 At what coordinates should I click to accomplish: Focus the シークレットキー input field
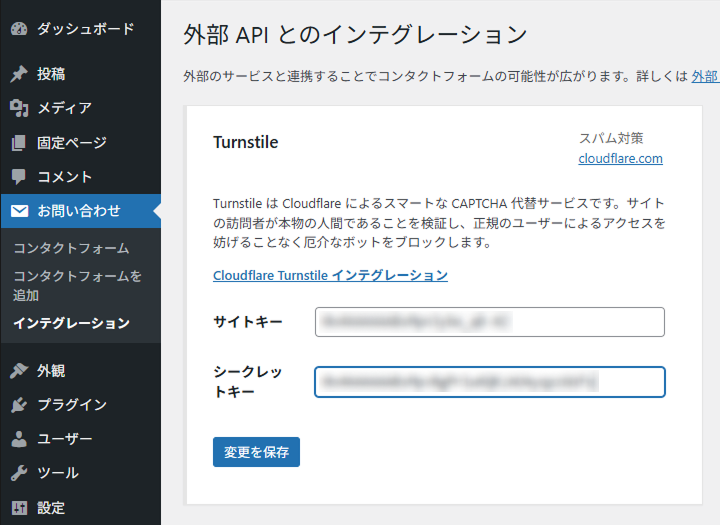[489, 382]
